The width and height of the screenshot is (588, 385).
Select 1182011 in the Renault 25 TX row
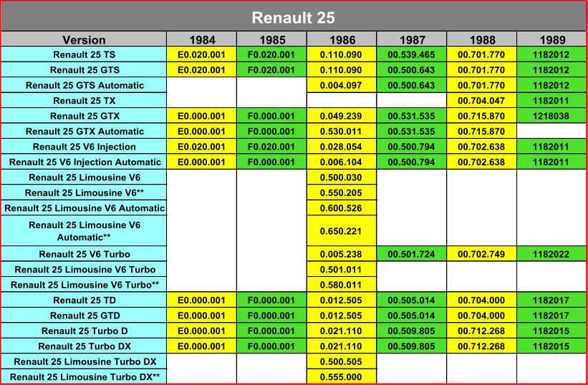(552, 100)
